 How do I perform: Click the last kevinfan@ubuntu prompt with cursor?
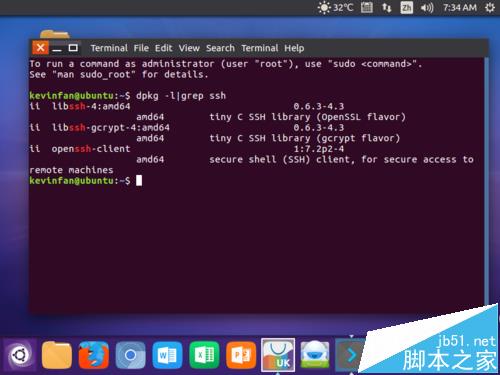86,181
